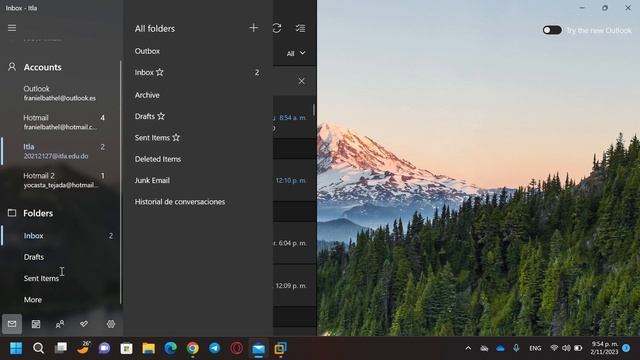This screenshot has width=640, height=360.
Task: Select the Hotmail account
Action: [x=61, y=122]
